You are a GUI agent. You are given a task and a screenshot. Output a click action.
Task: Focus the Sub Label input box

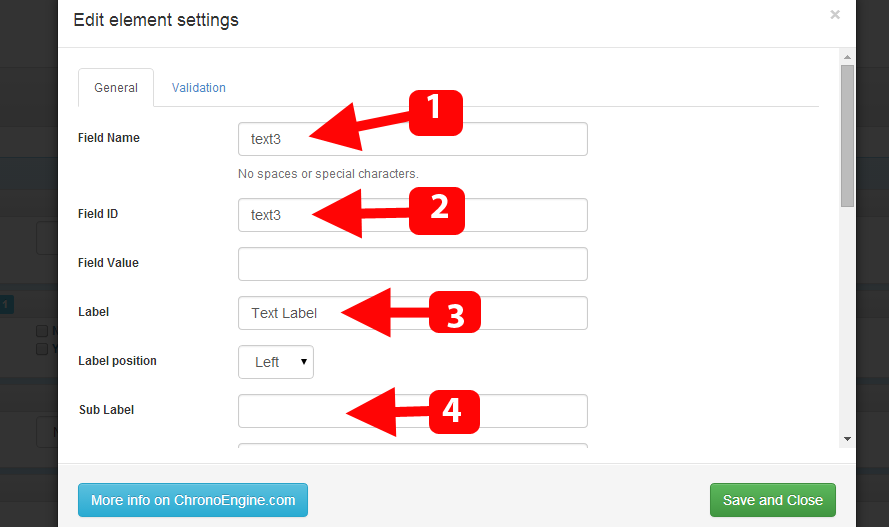pyautogui.click(x=413, y=411)
